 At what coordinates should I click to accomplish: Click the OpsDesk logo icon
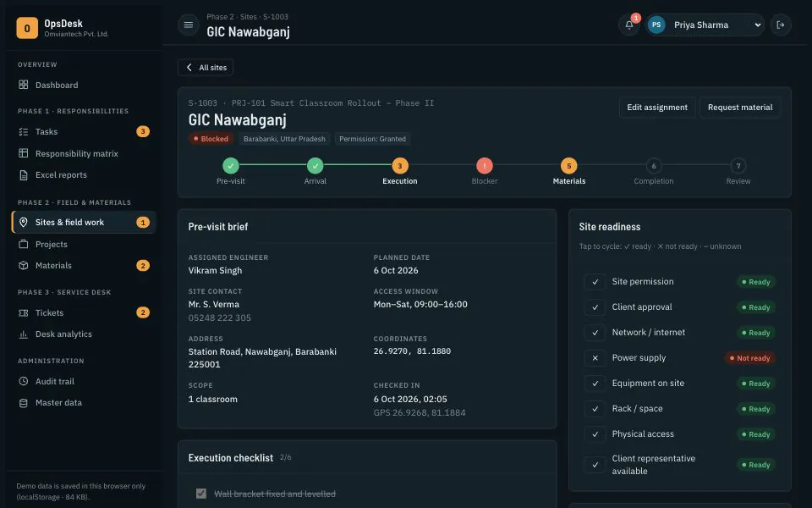(x=27, y=28)
